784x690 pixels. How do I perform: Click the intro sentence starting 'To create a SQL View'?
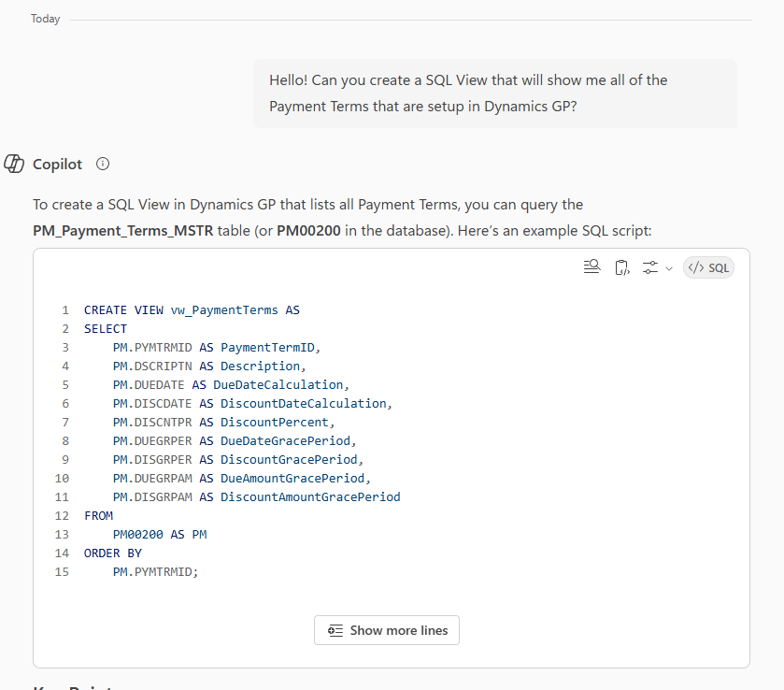343,218
